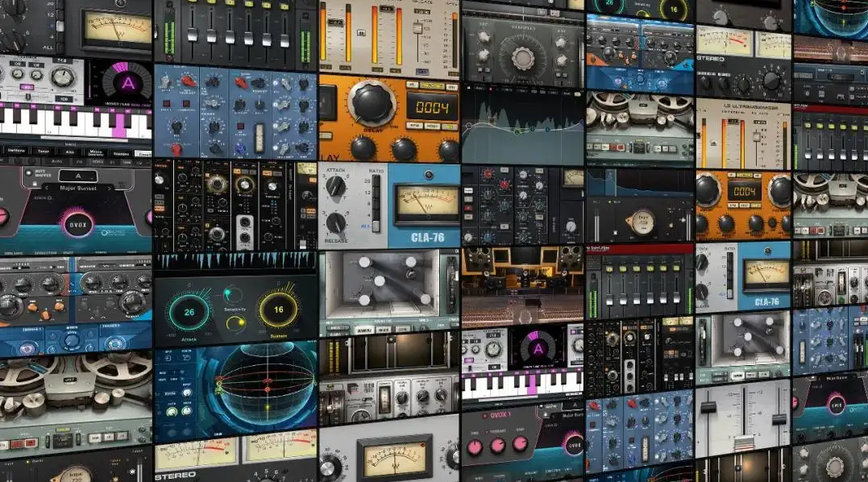This screenshot has width=868, height=482.
Task: Open the recording studio control room thumbnail
Action: coord(522,287)
